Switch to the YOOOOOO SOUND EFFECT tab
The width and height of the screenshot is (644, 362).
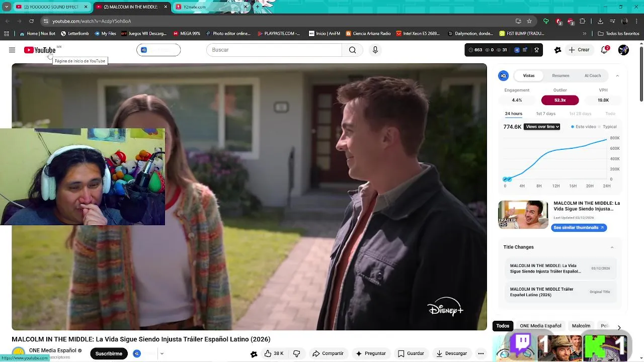[51, 7]
